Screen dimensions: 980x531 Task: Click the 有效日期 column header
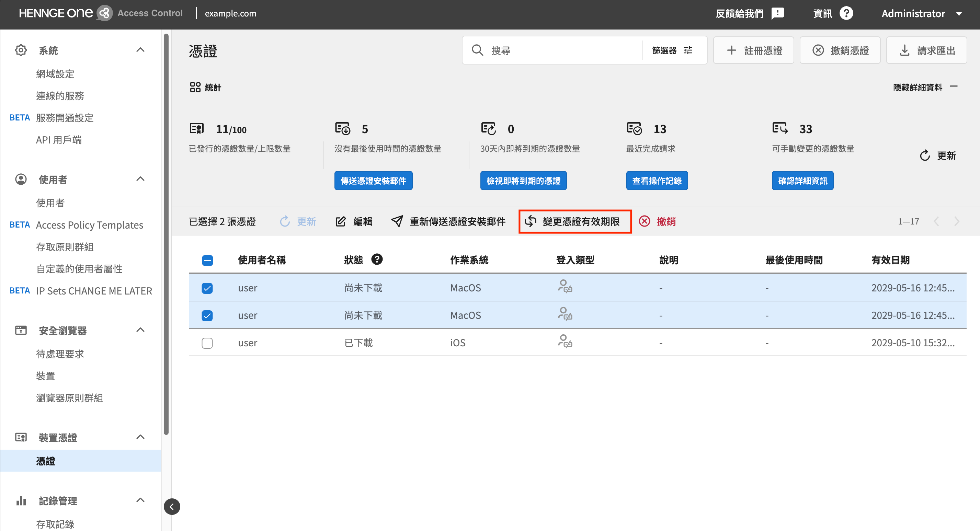click(x=890, y=260)
